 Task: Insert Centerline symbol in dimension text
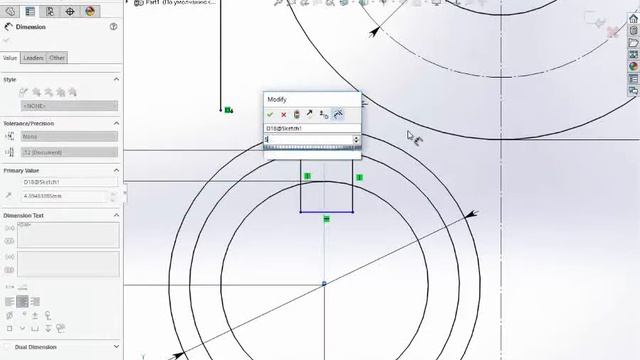click(48, 315)
